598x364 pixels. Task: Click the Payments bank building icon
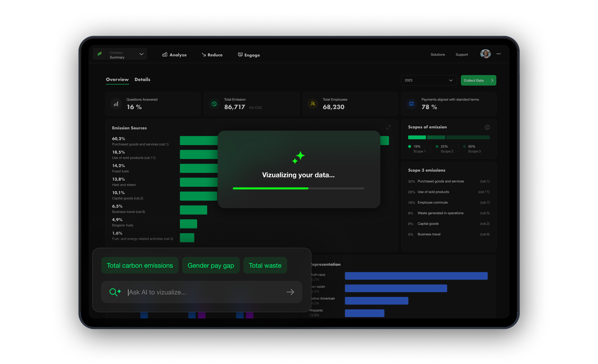[411, 104]
